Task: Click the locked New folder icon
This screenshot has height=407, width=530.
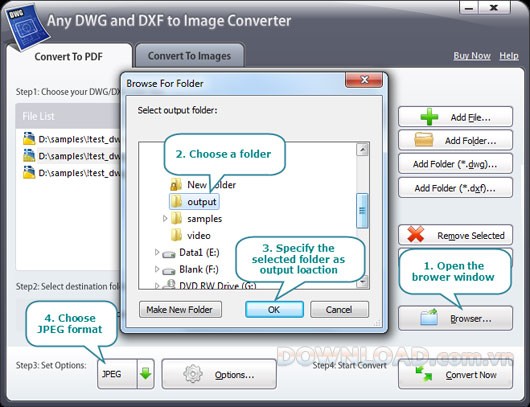Action: pos(176,185)
